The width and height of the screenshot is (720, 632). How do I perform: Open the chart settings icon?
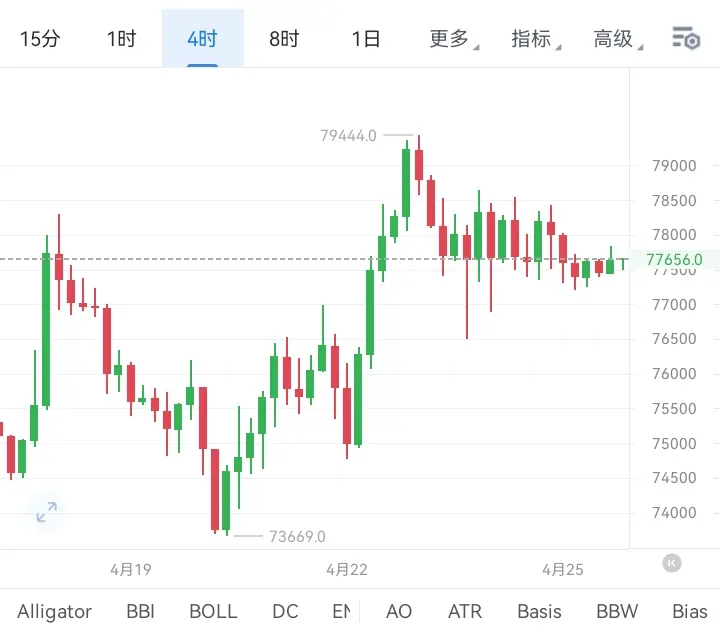tap(686, 38)
